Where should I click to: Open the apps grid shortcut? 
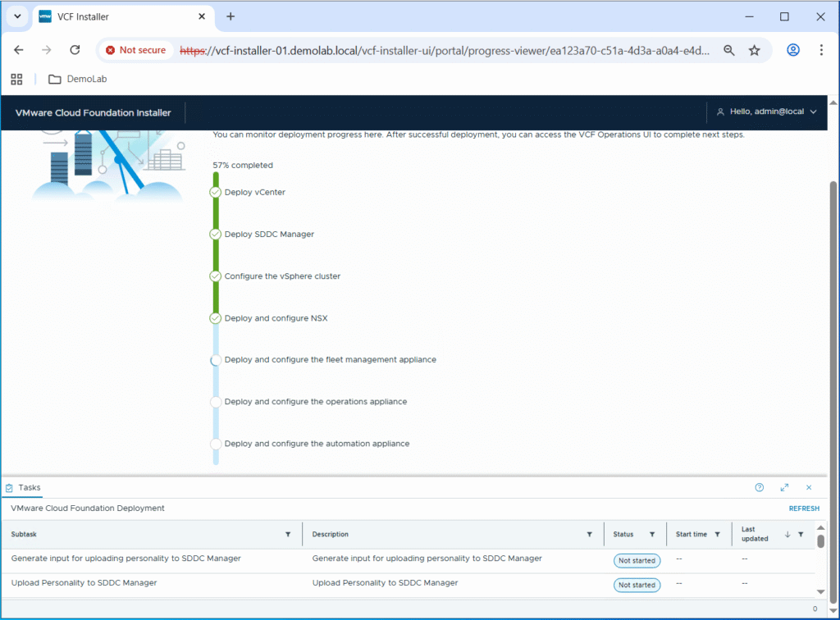(x=16, y=80)
